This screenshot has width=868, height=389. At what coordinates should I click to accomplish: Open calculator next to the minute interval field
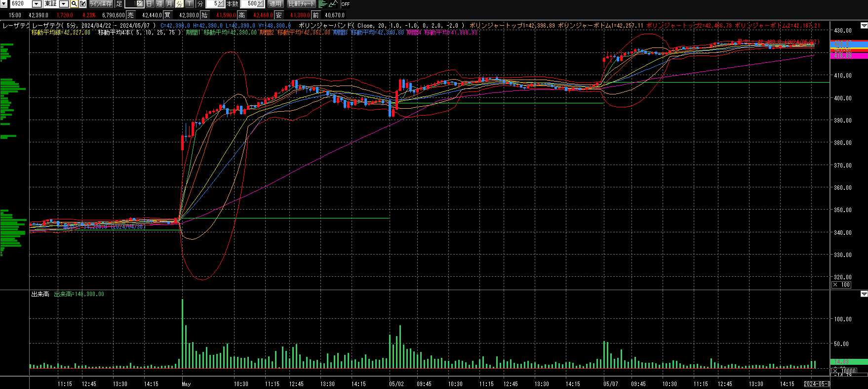[221, 4]
